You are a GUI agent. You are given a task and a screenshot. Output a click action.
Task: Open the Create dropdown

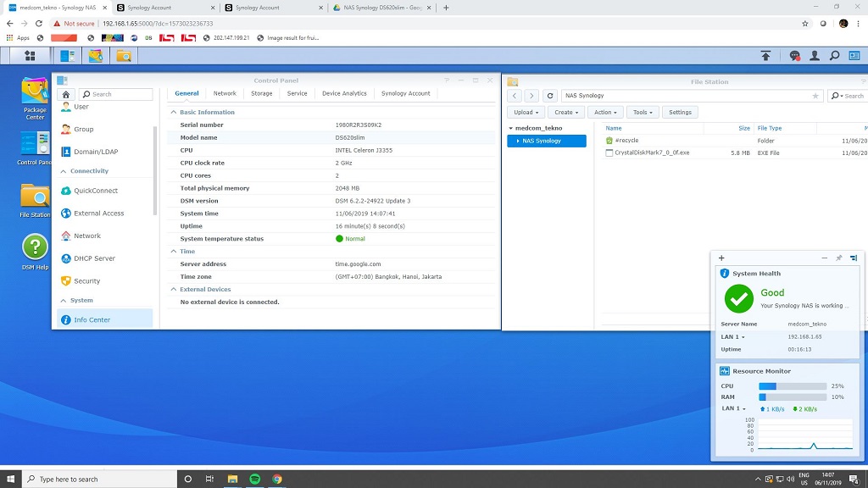coord(565,113)
